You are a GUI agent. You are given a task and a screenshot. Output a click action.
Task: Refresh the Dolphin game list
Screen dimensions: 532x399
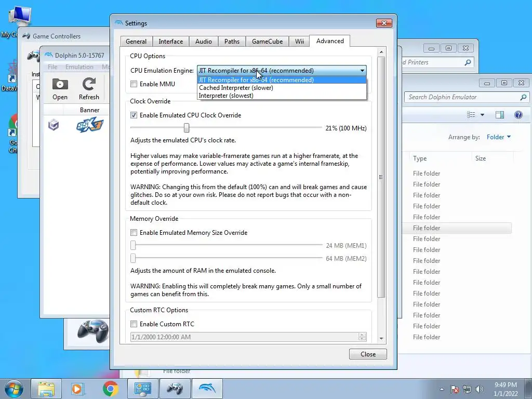tap(89, 89)
